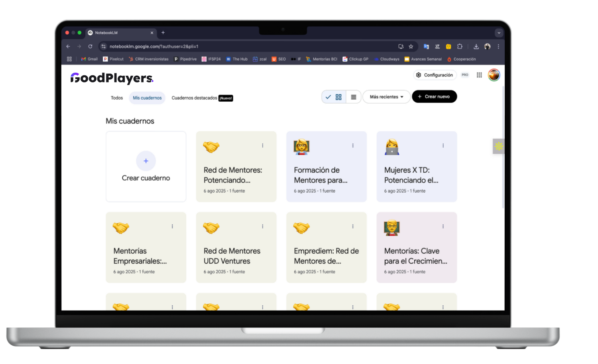Open options menu on Formación de Mentores notebook

(352, 146)
